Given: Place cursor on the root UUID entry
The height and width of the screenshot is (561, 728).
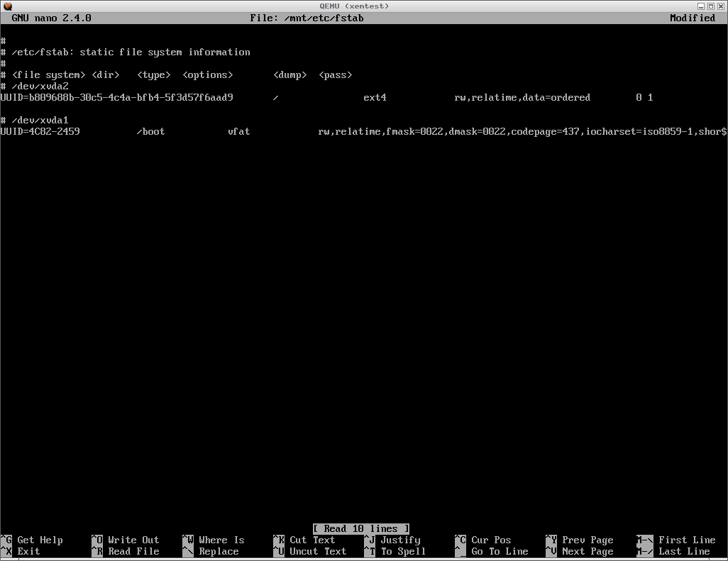Looking at the screenshot, I should pos(117,97).
